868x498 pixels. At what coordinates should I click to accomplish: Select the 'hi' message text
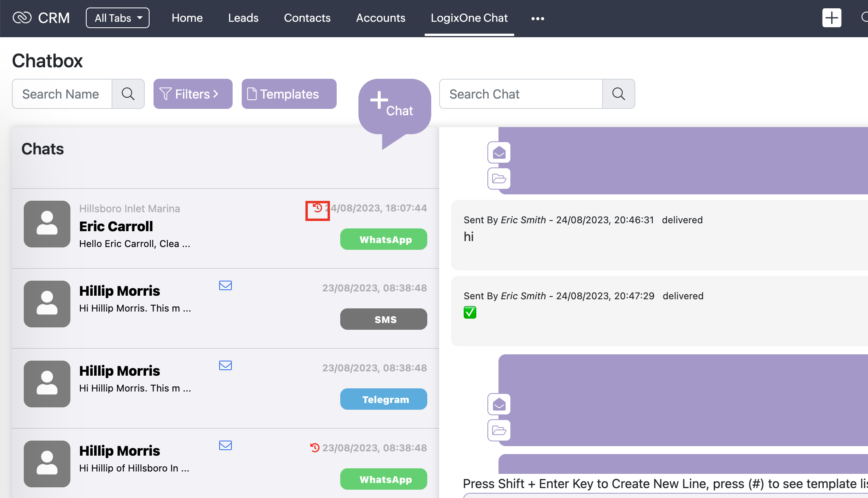tap(468, 237)
